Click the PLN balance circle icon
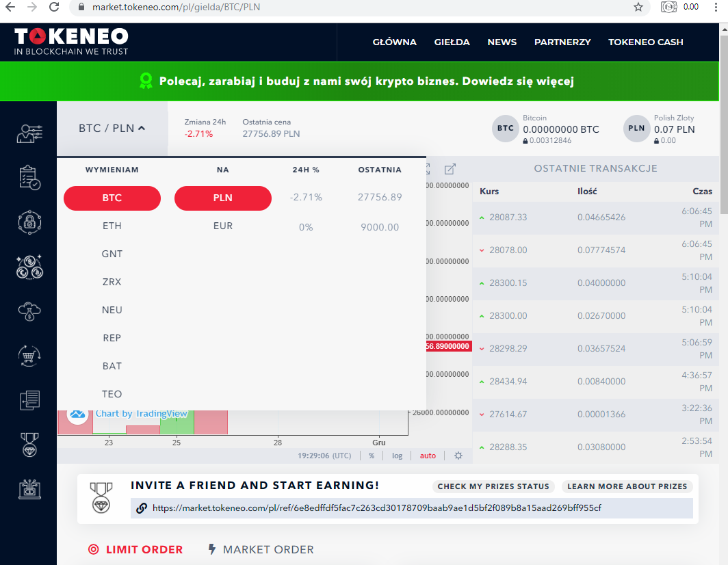The height and width of the screenshot is (565, 728). [x=636, y=128]
